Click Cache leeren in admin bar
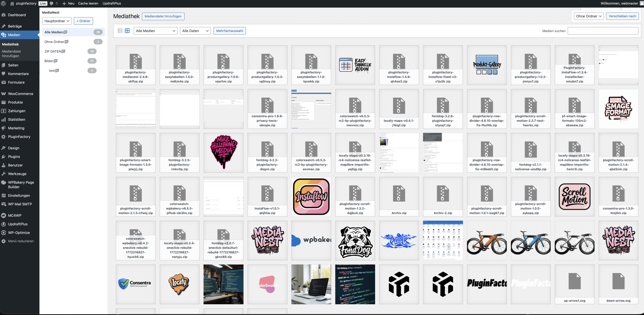This screenshot has height=315, width=644. (88, 4)
